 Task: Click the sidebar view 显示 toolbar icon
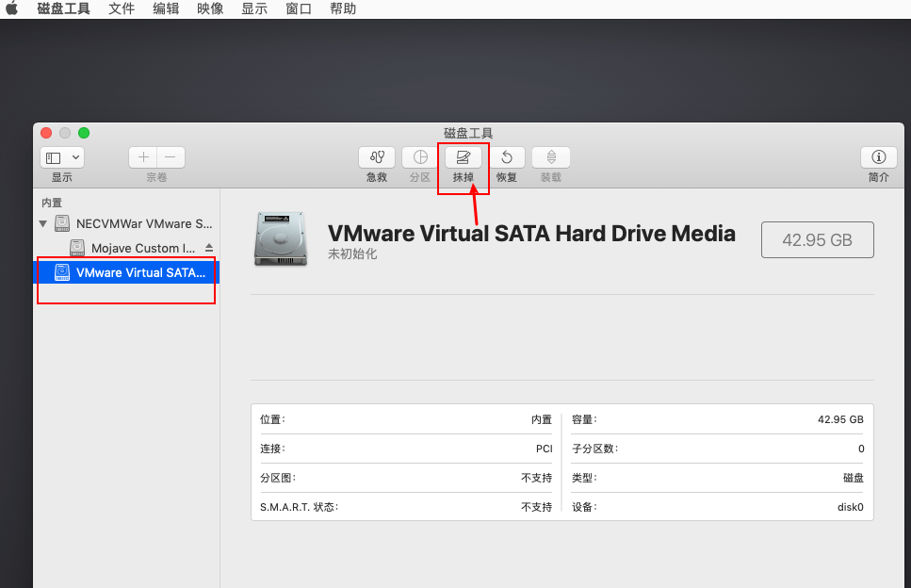[x=54, y=157]
